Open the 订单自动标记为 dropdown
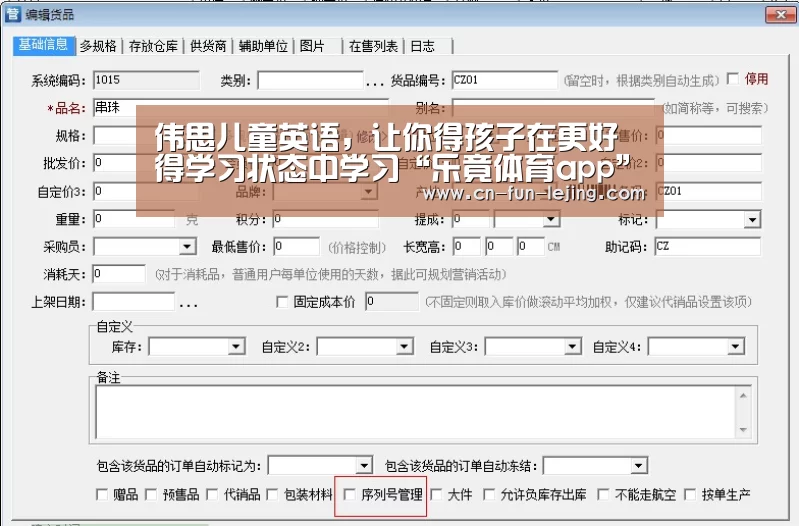 click(x=364, y=466)
